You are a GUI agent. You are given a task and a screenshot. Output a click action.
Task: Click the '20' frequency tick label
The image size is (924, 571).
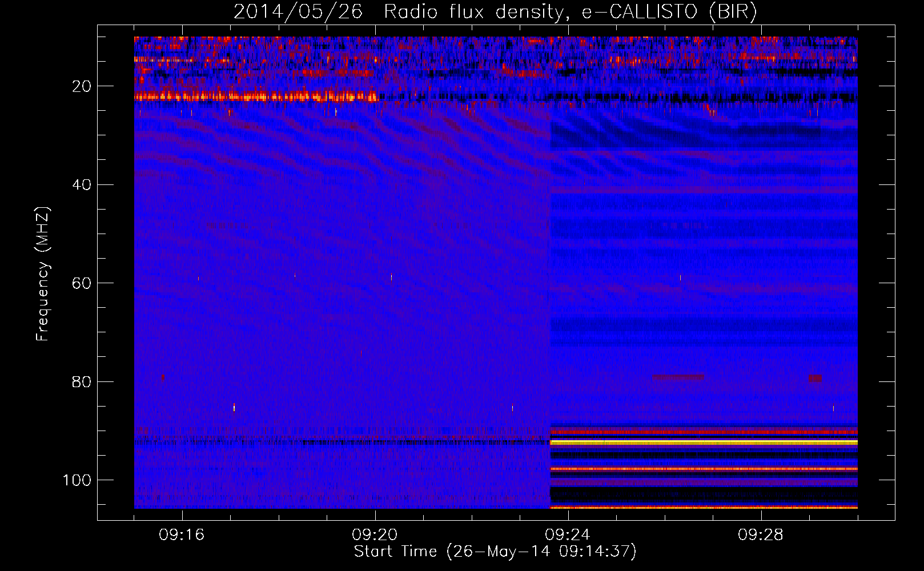click(82, 86)
